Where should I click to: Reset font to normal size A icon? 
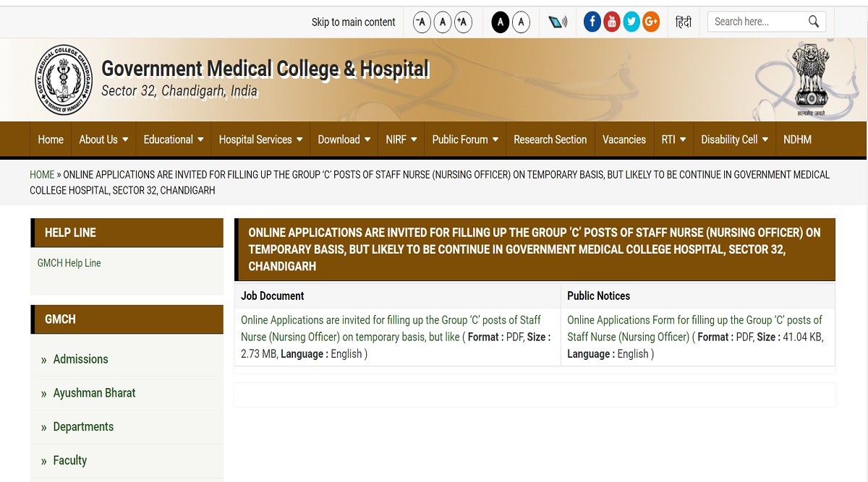(443, 22)
